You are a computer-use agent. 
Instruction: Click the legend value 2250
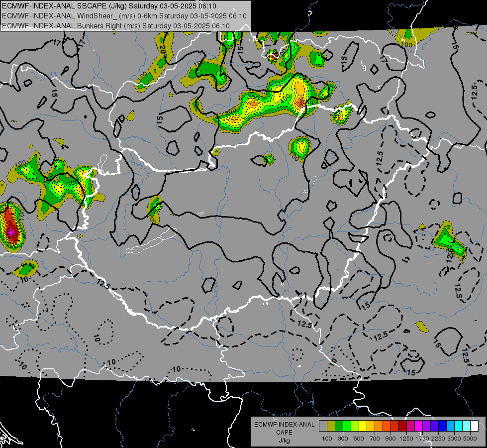[x=439, y=439]
